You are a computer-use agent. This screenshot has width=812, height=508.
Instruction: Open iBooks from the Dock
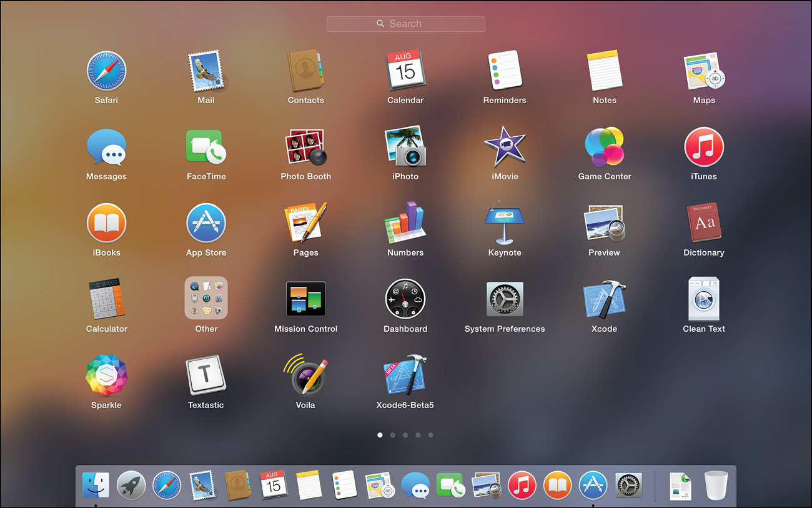[x=557, y=485]
